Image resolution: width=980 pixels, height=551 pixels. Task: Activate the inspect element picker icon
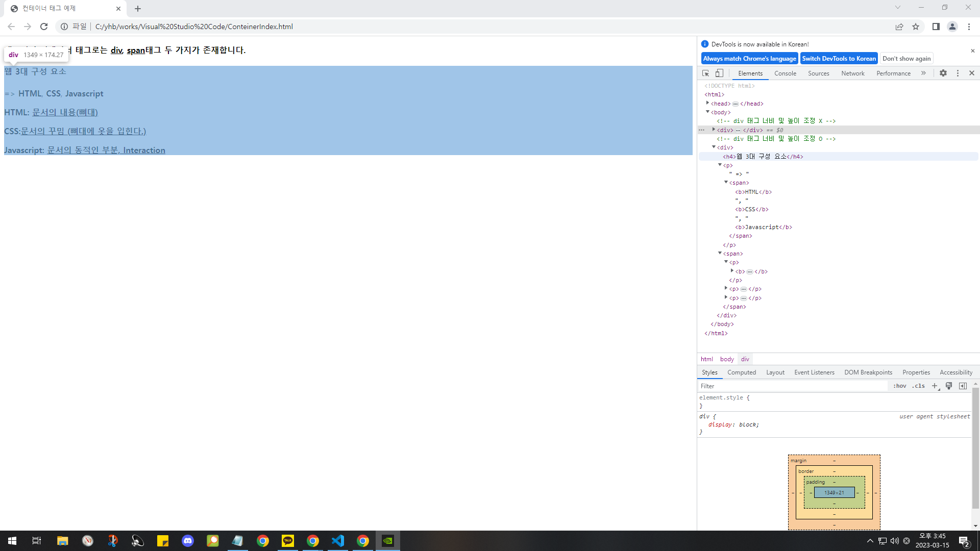706,73
